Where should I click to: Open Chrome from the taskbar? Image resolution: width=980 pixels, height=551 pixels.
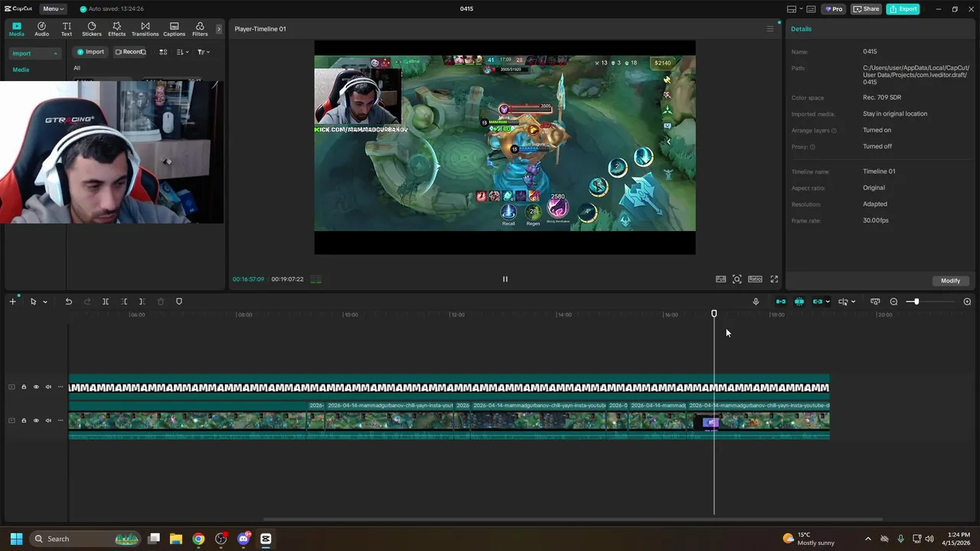tap(198, 539)
